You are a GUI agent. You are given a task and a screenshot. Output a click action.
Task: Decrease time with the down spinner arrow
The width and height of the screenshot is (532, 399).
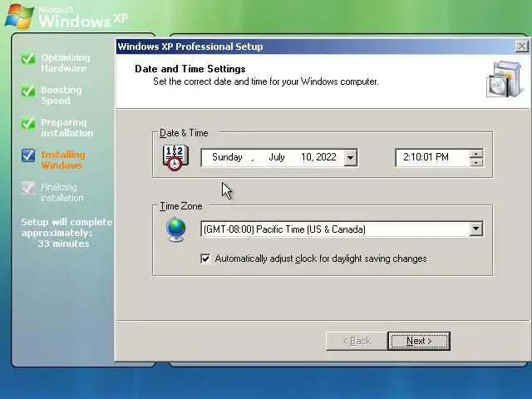[476, 162]
